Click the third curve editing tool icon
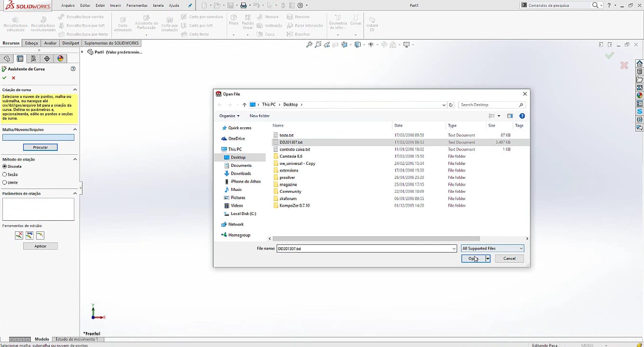This screenshot has height=347, width=644. coord(40,235)
